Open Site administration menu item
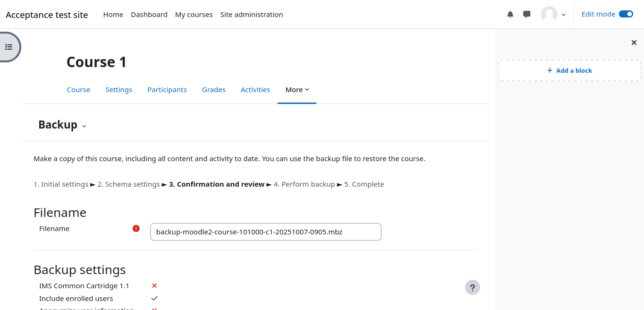The height and width of the screenshot is (310, 644). coord(251,15)
